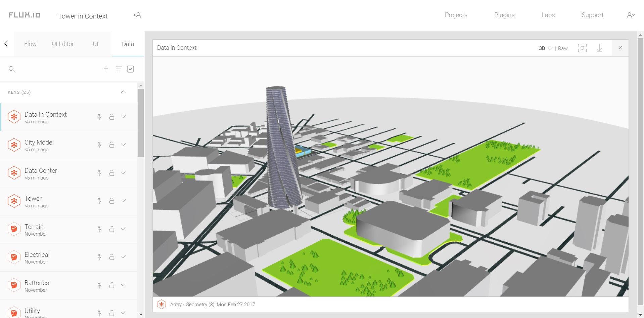Click the page vertical scrollbar
The height and width of the screenshot is (318, 644).
coord(640,171)
